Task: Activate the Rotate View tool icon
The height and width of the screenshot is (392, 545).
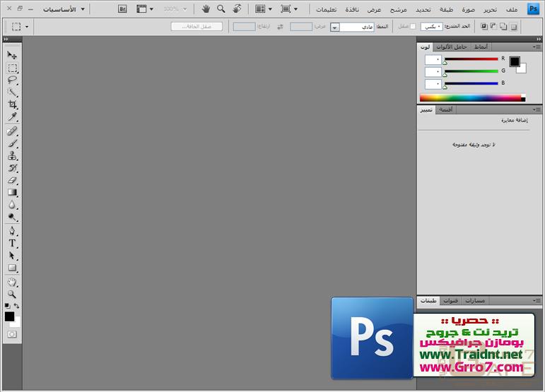Action: point(237,9)
